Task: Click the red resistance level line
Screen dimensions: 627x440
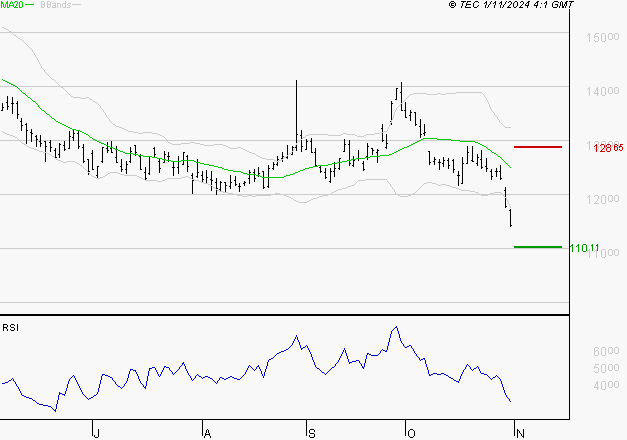Action: coord(538,147)
